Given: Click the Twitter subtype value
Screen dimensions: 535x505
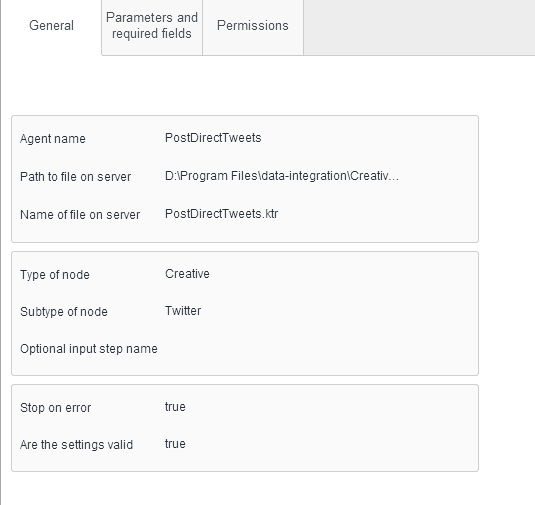Looking at the screenshot, I should pos(183,311).
